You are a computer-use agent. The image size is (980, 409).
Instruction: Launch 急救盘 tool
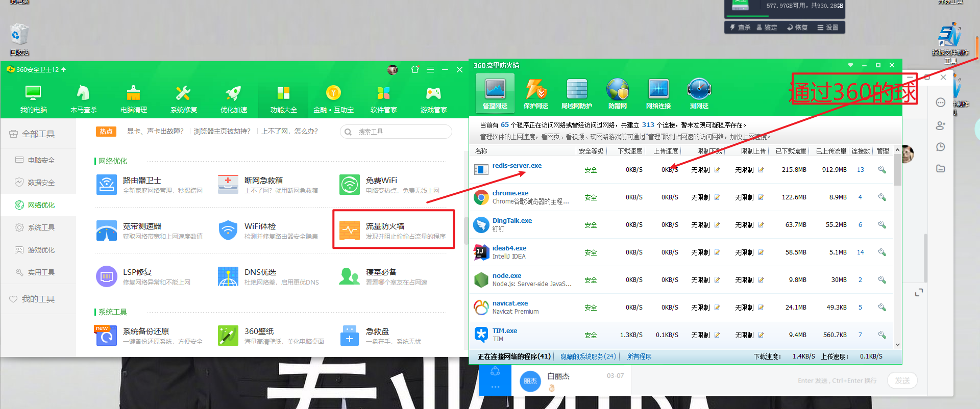coord(380,336)
